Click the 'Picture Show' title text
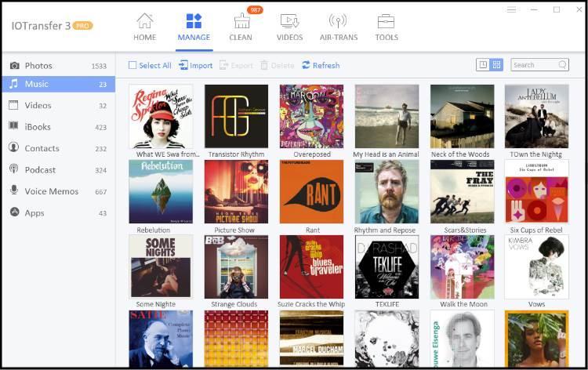The image size is (588, 370). pos(234,230)
